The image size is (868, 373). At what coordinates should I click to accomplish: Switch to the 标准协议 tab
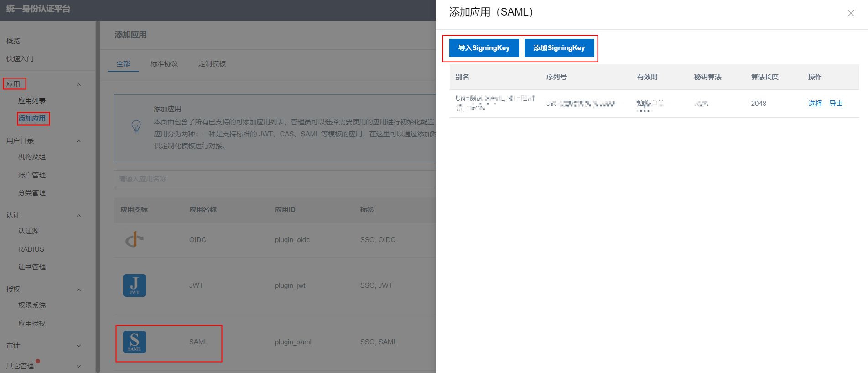click(x=164, y=64)
